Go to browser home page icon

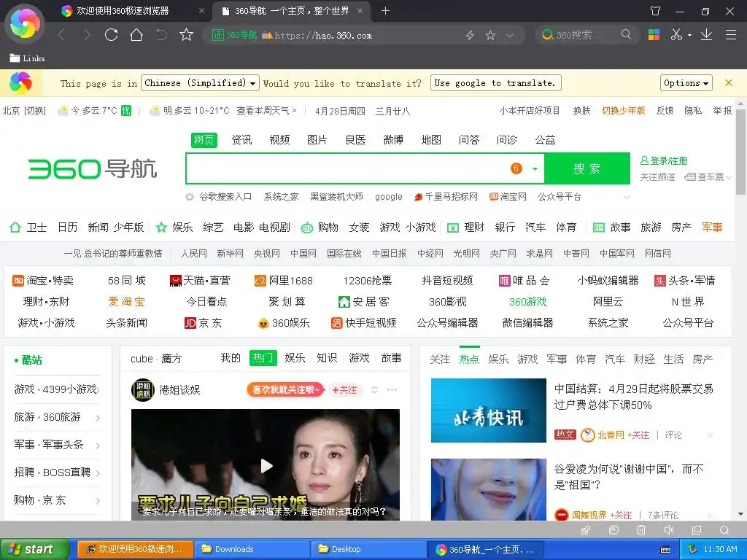136,35
